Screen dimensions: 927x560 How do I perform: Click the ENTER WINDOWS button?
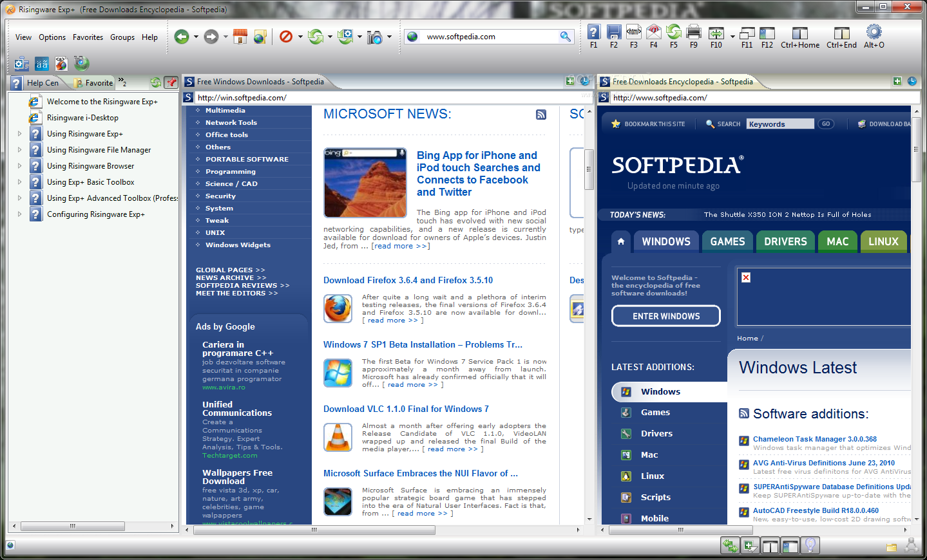[x=666, y=316]
